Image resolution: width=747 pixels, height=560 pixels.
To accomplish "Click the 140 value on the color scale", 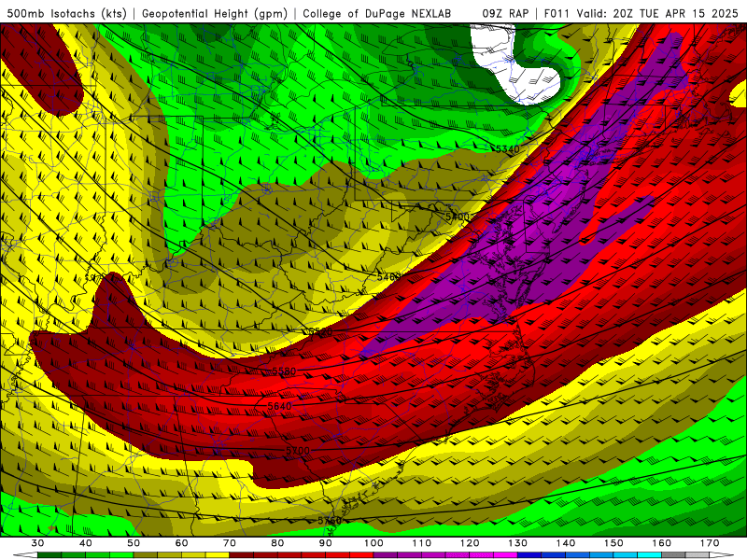I will point(566,543).
